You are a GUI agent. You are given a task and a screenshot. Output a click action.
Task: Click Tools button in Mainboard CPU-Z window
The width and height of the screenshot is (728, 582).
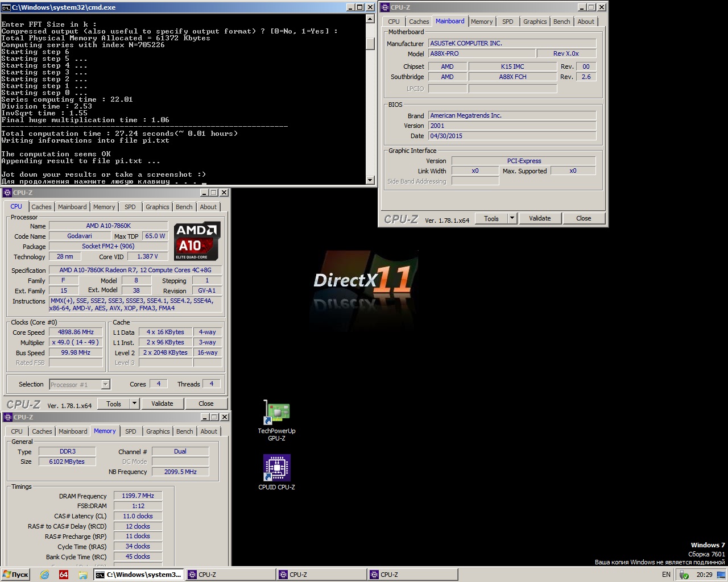pyautogui.click(x=491, y=218)
